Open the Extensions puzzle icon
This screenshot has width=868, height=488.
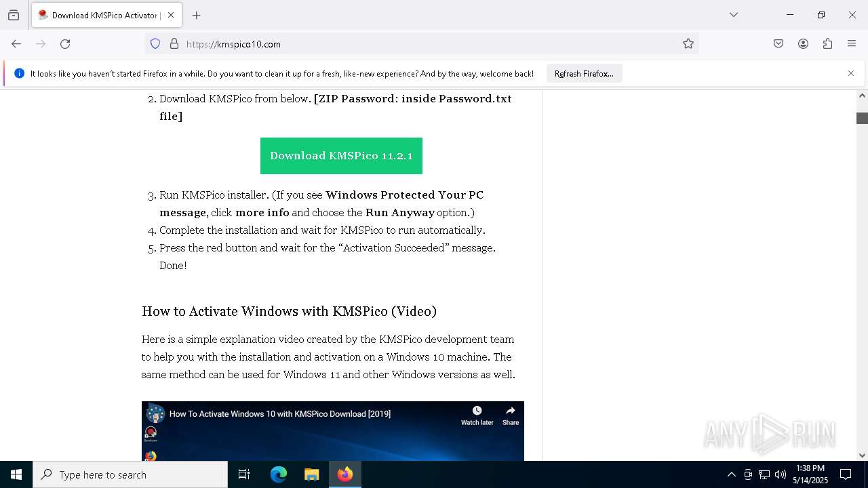[x=827, y=44]
